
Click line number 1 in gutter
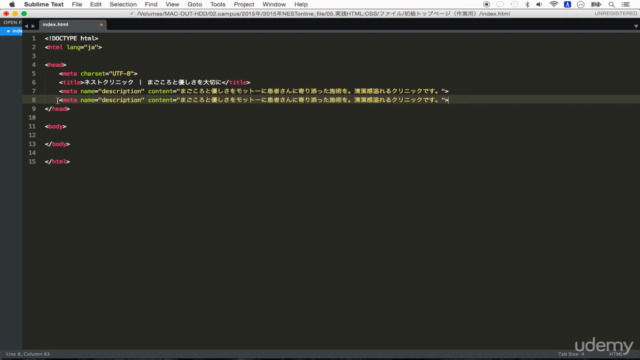click(x=34, y=38)
